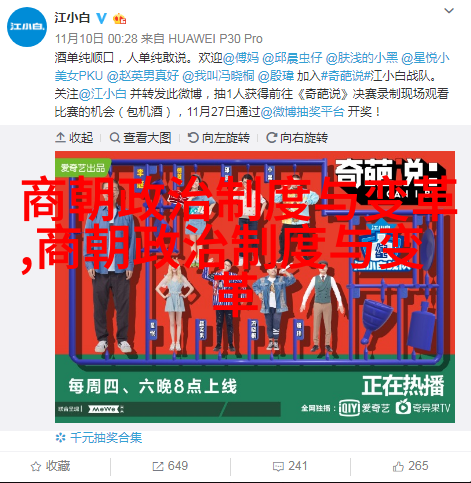Click the 江小白 username
The width and height of the screenshot is (471, 483).
click(72, 18)
